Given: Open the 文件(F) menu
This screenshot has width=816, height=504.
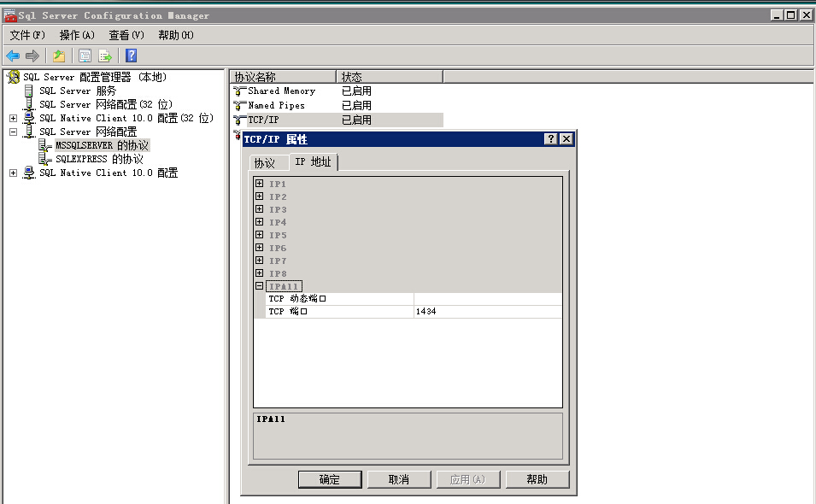Looking at the screenshot, I should click(x=27, y=35).
